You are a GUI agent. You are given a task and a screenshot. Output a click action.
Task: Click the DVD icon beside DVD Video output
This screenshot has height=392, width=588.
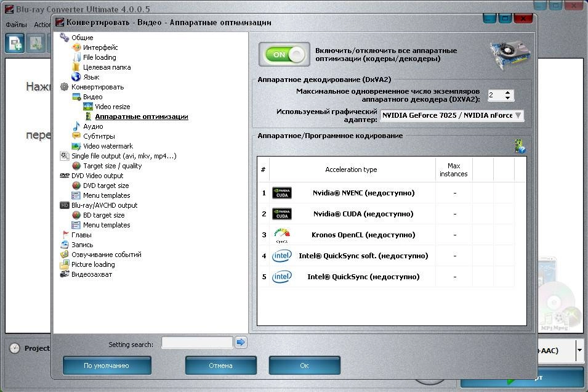pos(65,175)
